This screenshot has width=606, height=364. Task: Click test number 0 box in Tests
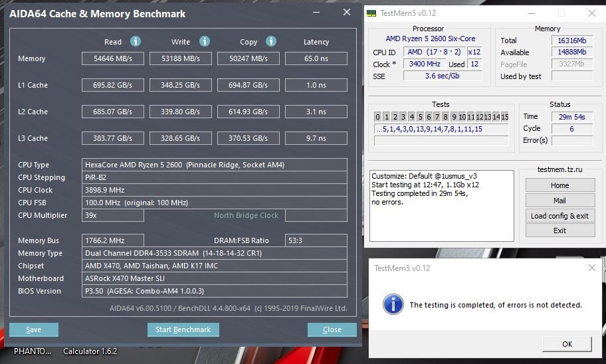(378, 117)
